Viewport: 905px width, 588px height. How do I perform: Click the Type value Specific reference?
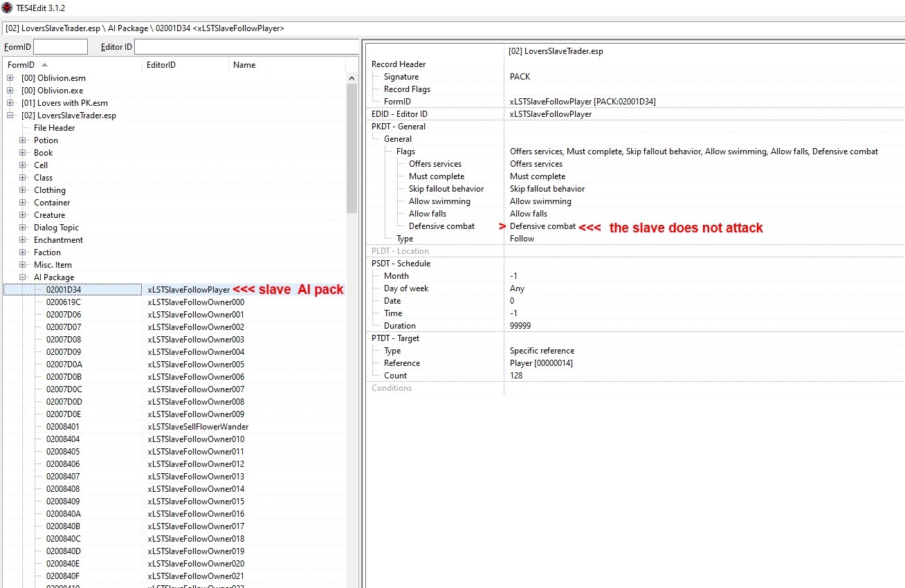[x=542, y=351]
